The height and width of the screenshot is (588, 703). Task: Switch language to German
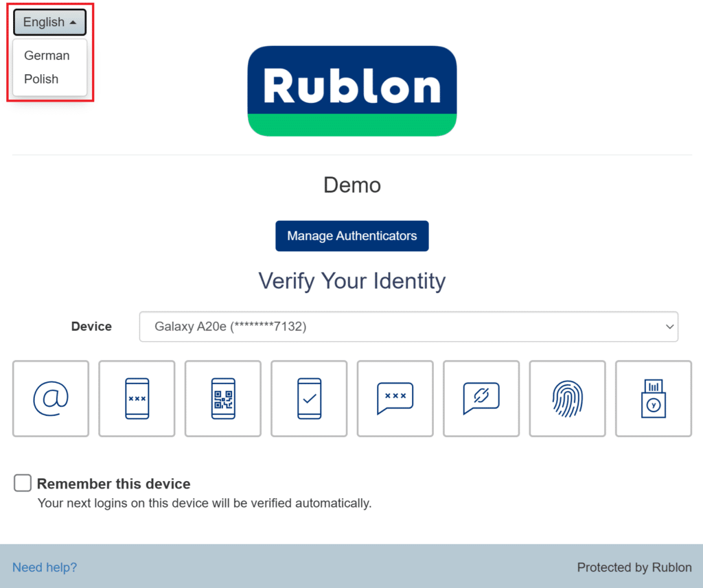[x=47, y=56]
